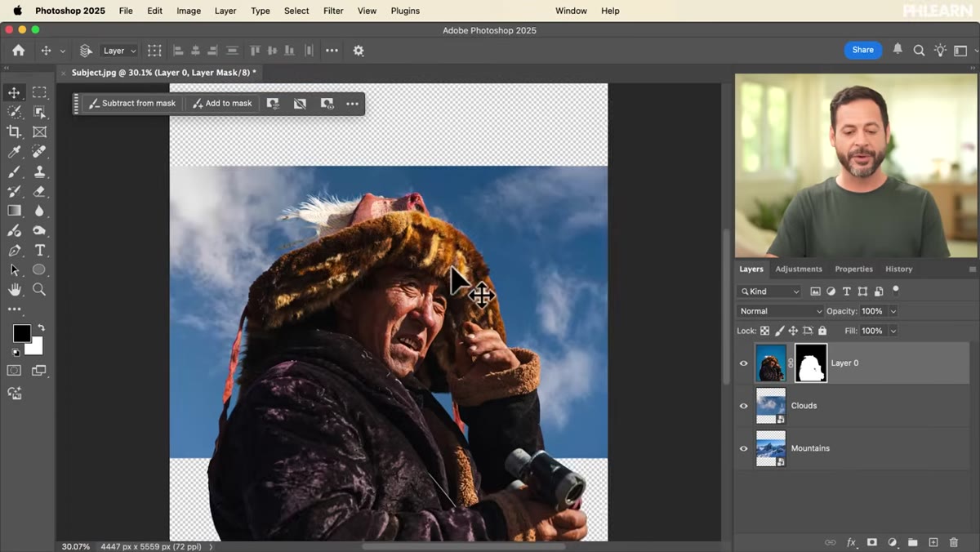The image size is (980, 552).
Task: Click the Share button
Action: 863,50
